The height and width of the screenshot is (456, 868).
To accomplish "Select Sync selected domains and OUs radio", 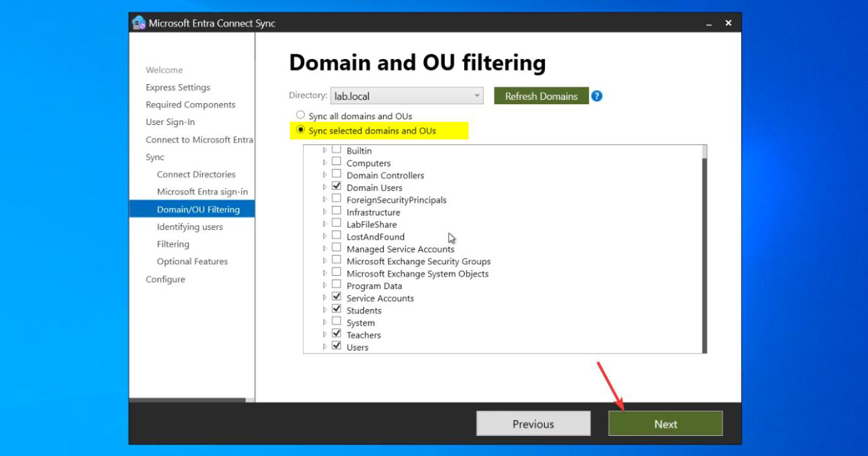I will pos(300,130).
